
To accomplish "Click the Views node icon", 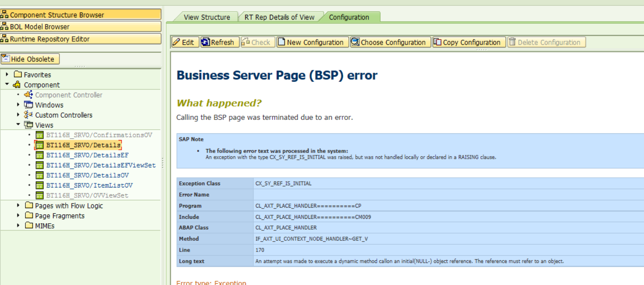I will click(29, 125).
